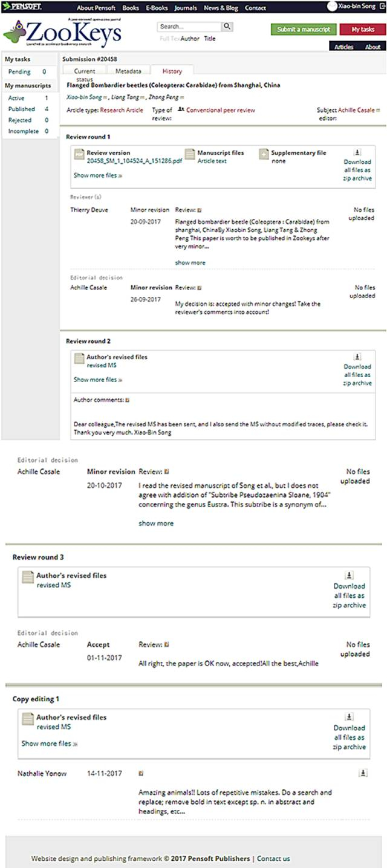The image size is (387, 868).
Task: Click download icon in Review round 3
Action: click(349, 576)
